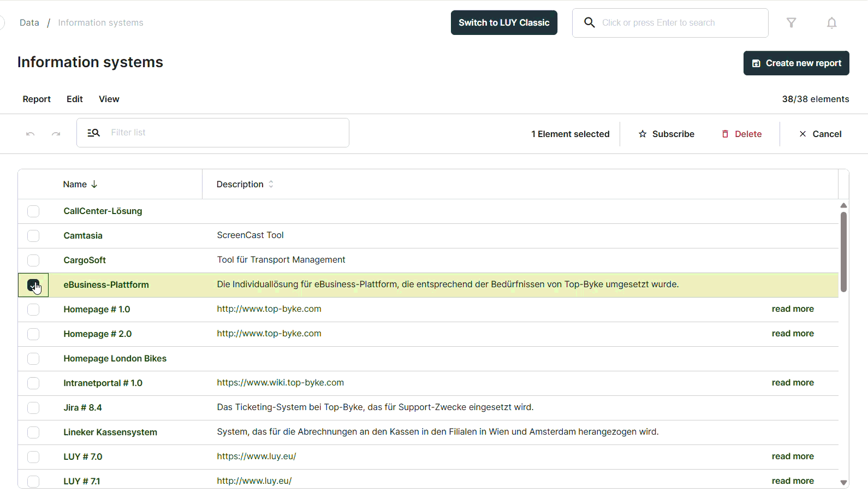Open the View menu

tap(109, 99)
